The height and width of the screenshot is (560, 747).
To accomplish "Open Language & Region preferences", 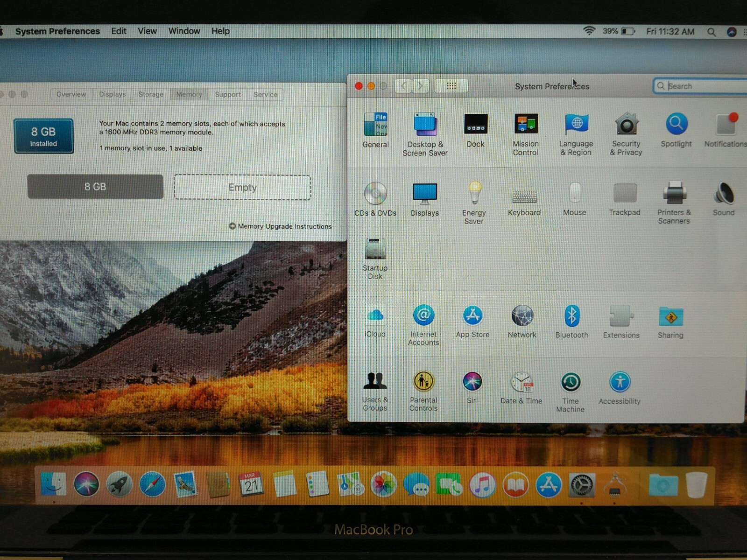I will coord(576,134).
